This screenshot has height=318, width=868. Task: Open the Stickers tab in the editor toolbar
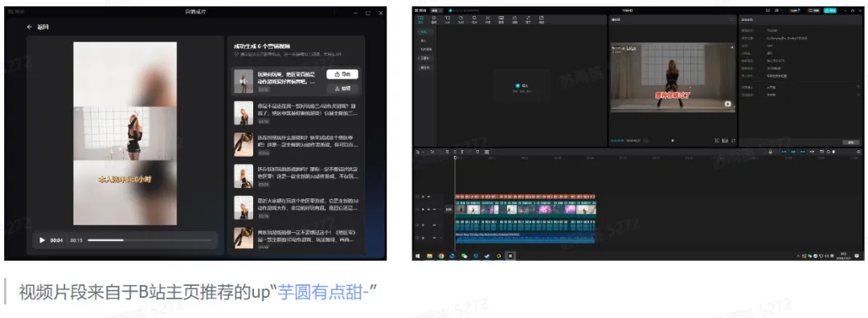461,19
